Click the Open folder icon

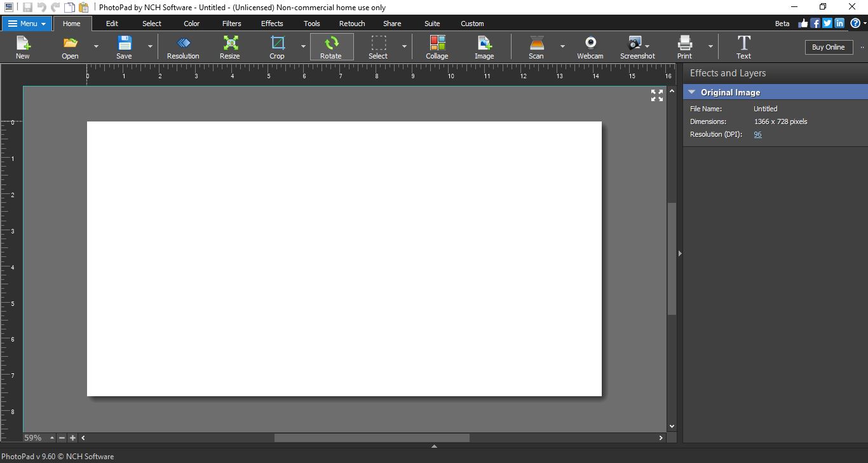tap(70, 47)
